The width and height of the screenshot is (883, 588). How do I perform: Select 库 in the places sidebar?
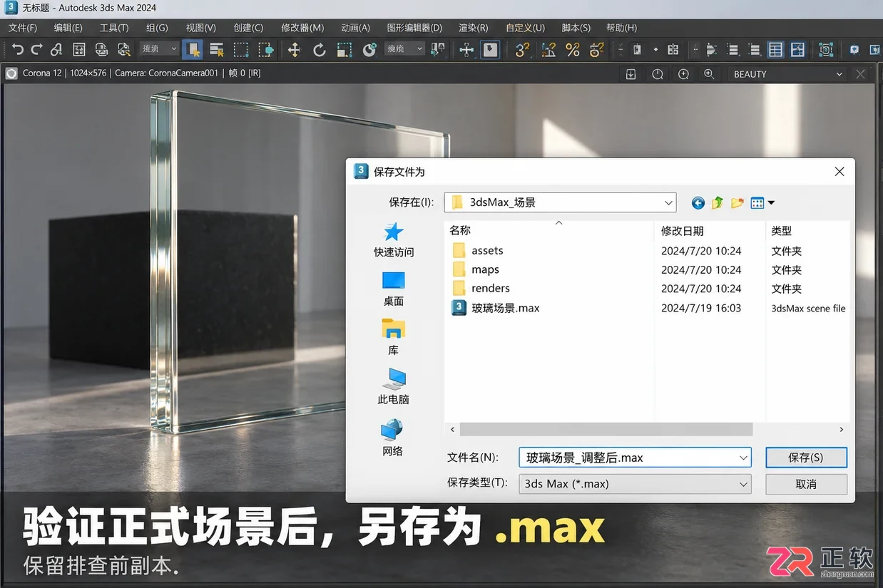(x=394, y=338)
